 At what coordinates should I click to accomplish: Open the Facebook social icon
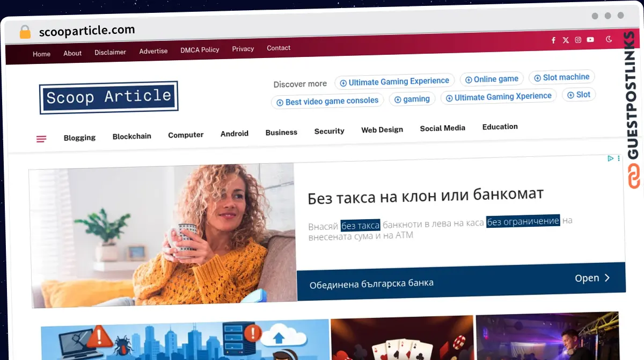(x=553, y=40)
